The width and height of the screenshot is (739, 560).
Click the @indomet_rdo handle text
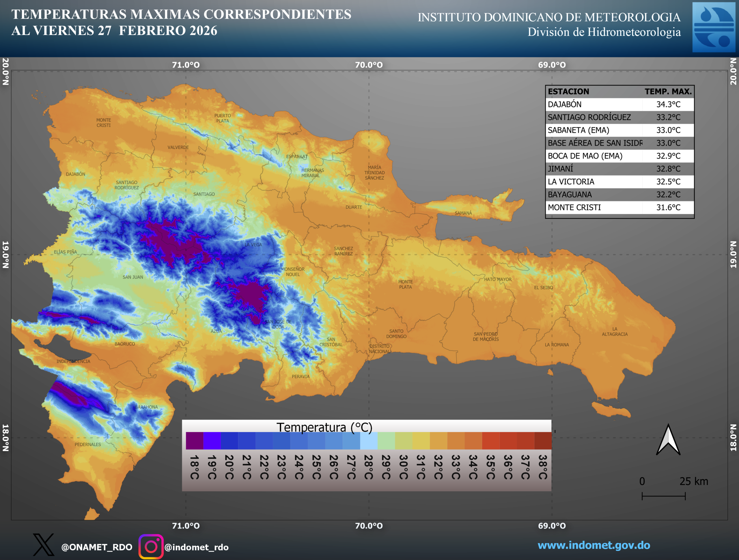pyautogui.click(x=197, y=547)
